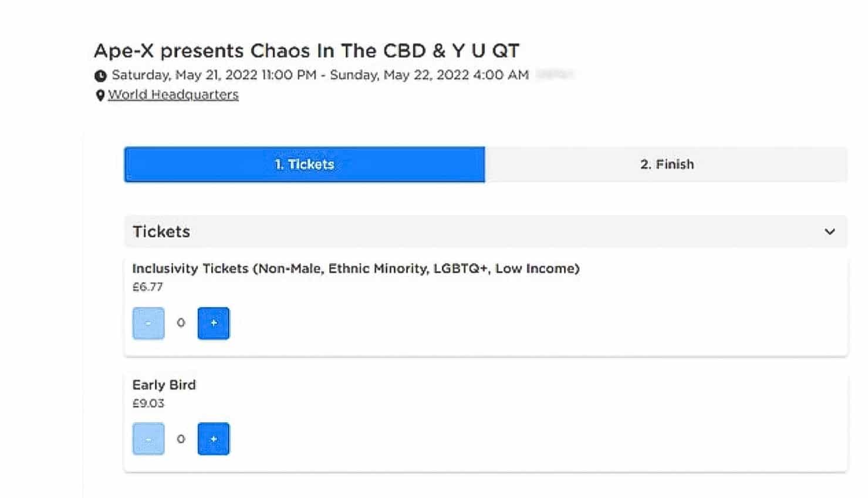
Task: Select the "1. Tickets" step tab
Action: click(x=305, y=164)
